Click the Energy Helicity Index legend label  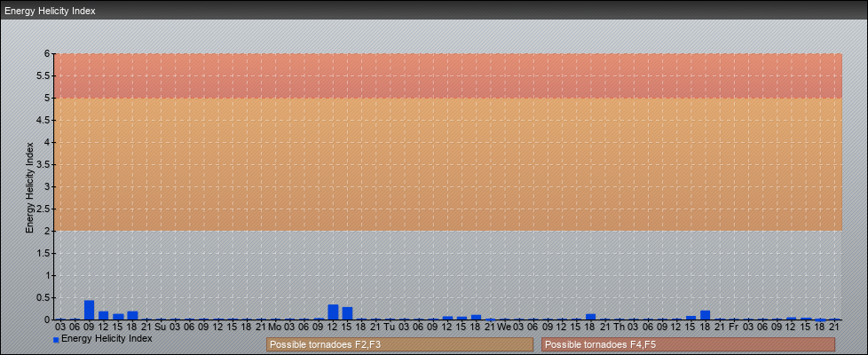click(x=107, y=338)
